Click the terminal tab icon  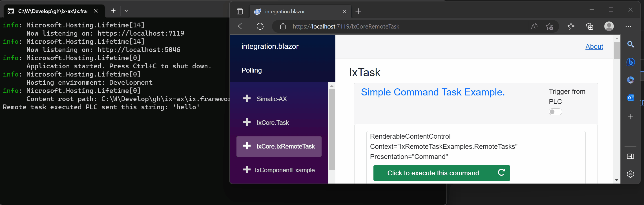11,11
